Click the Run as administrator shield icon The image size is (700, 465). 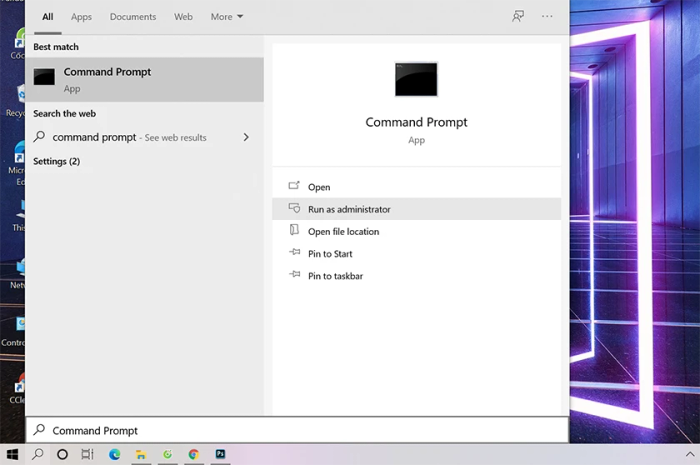pos(294,208)
